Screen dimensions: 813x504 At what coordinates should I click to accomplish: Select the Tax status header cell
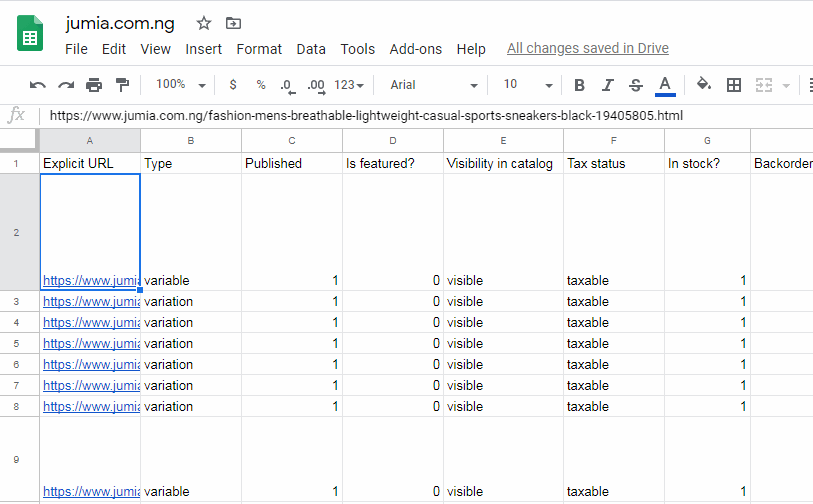pos(614,163)
